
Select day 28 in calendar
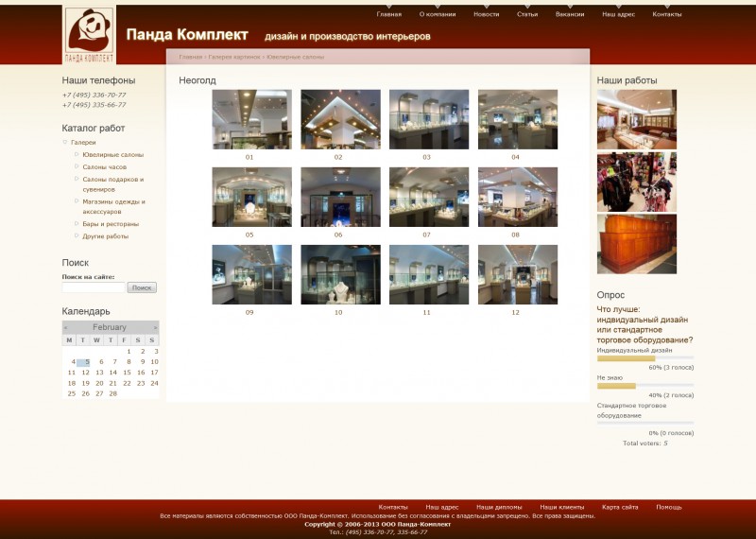112,393
